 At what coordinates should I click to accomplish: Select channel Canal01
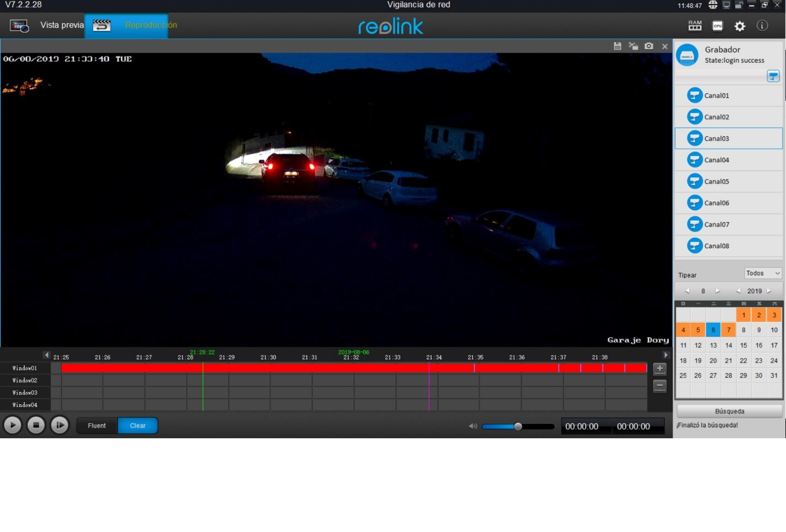pos(728,96)
